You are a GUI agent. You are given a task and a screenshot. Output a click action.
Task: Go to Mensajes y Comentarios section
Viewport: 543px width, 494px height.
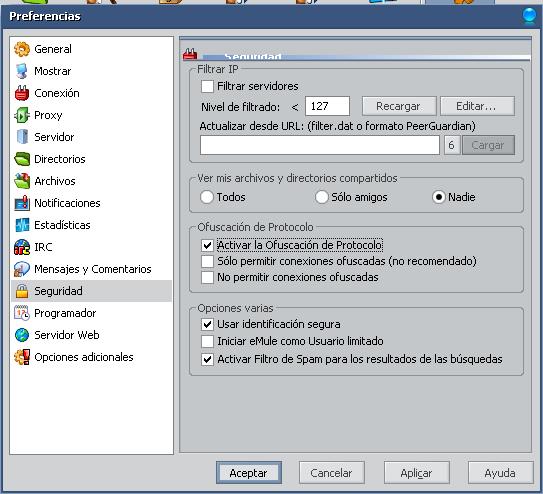coord(91,269)
